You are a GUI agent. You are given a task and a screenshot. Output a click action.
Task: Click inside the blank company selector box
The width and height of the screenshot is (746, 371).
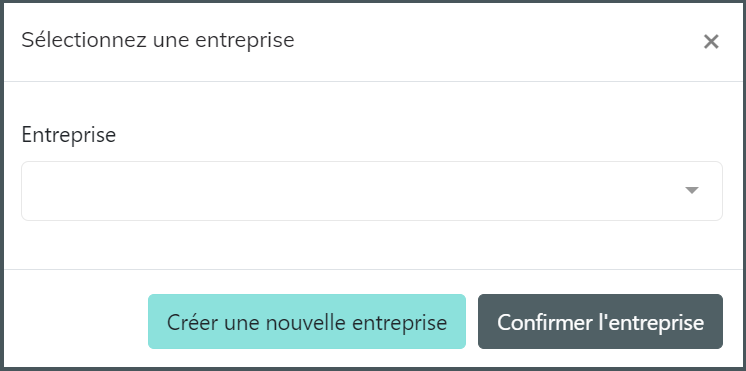372,191
